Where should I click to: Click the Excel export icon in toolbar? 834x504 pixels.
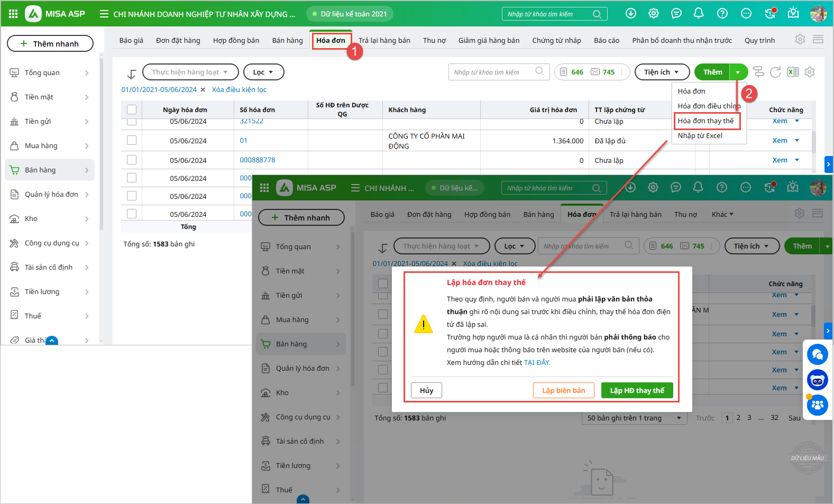[793, 72]
